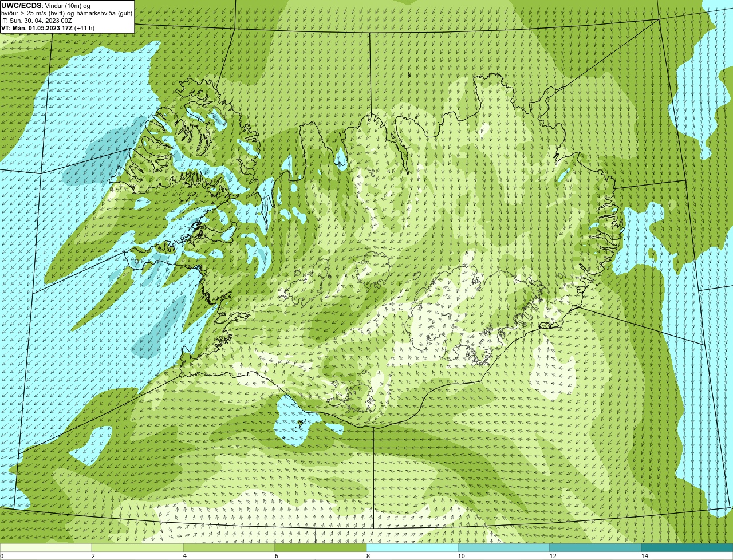Click the 'VT: Mán. 01.05.2023 17Z' valid time
733x560 pixels.
click(37, 28)
